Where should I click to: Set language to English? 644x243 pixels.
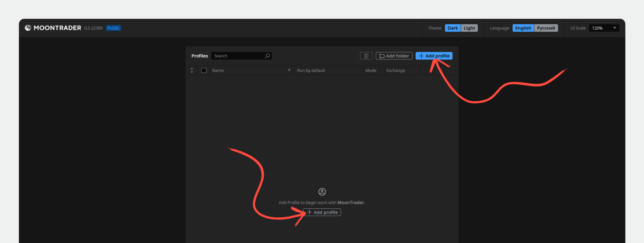click(523, 28)
